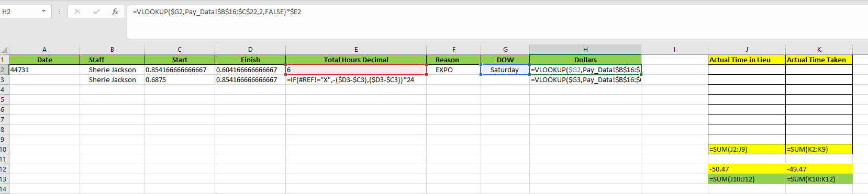Viewport: 868px width, 194px height.
Task: Select column F header
Action: (x=453, y=50)
